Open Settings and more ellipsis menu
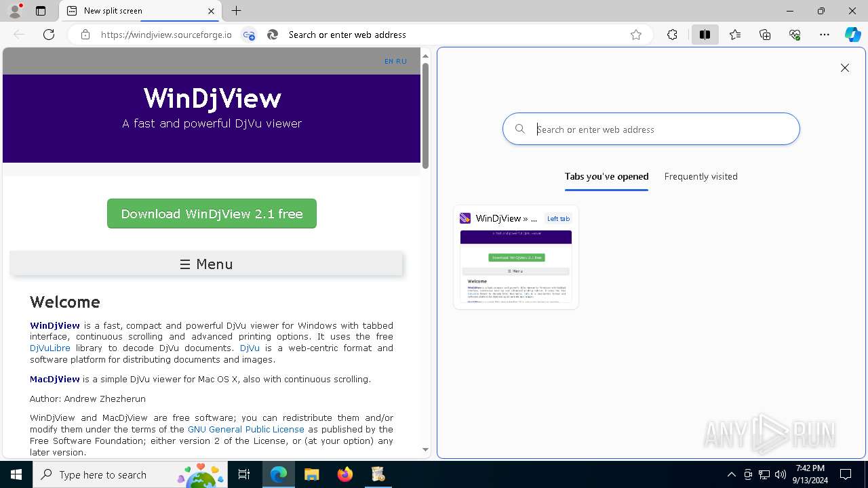This screenshot has height=488, width=868. (x=825, y=35)
